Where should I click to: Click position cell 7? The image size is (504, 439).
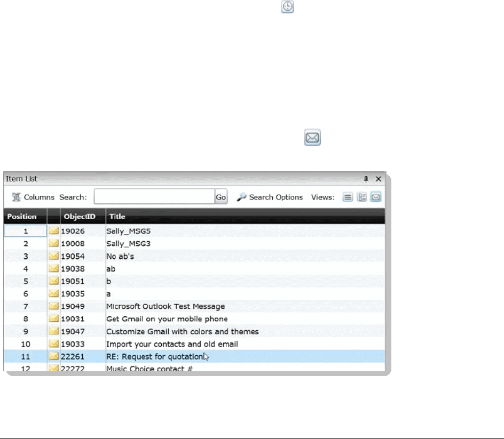(26, 306)
